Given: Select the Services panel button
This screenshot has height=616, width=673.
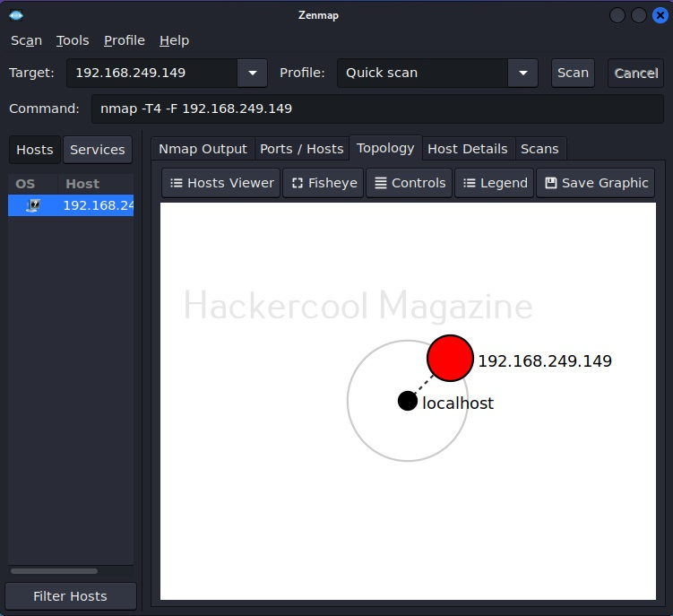Looking at the screenshot, I should coord(98,150).
